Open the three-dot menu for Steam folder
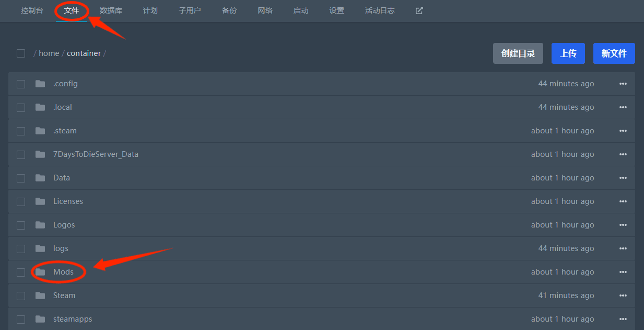Image resolution: width=644 pixels, height=330 pixels. (623, 295)
